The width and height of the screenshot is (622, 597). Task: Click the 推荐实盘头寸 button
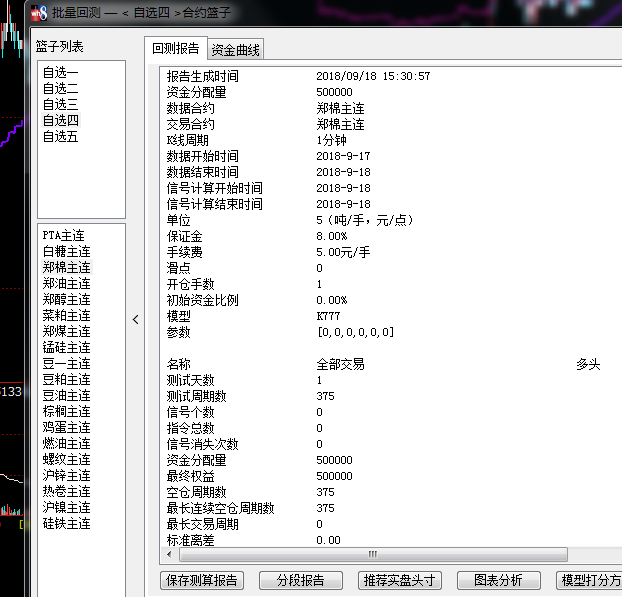pos(399,580)
